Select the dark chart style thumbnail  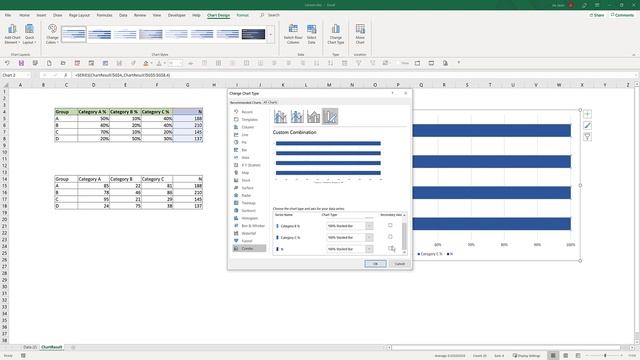pyautogui.click(x=253, y=34)
